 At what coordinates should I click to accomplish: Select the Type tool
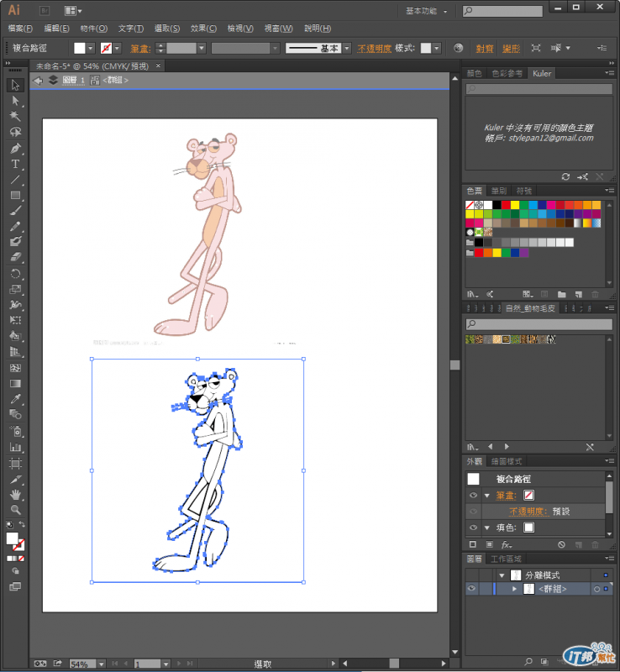coord(15,164)
